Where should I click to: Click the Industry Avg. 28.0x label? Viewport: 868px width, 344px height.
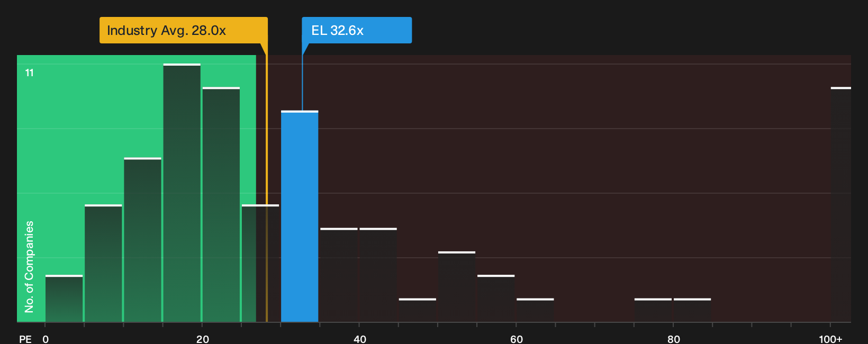[x=183, y=30]
